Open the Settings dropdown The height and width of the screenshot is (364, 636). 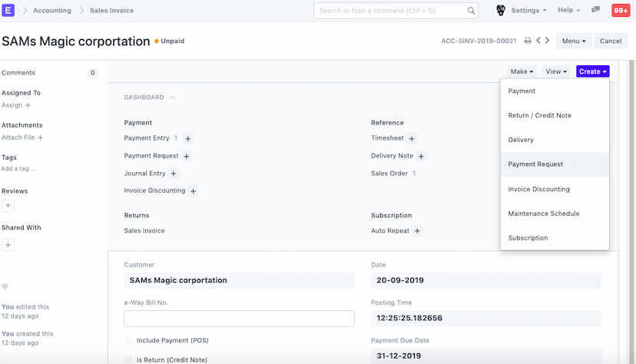pos(529,10)
